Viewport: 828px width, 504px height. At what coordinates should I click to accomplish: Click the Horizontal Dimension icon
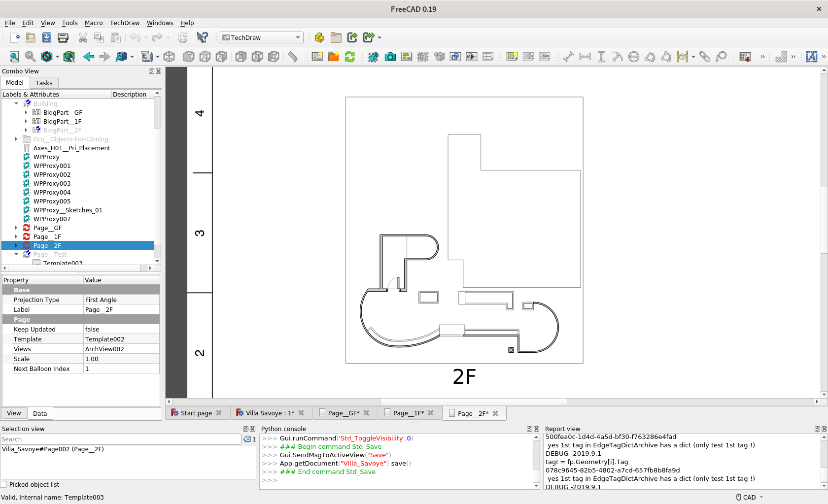click(x=585, y=57)
